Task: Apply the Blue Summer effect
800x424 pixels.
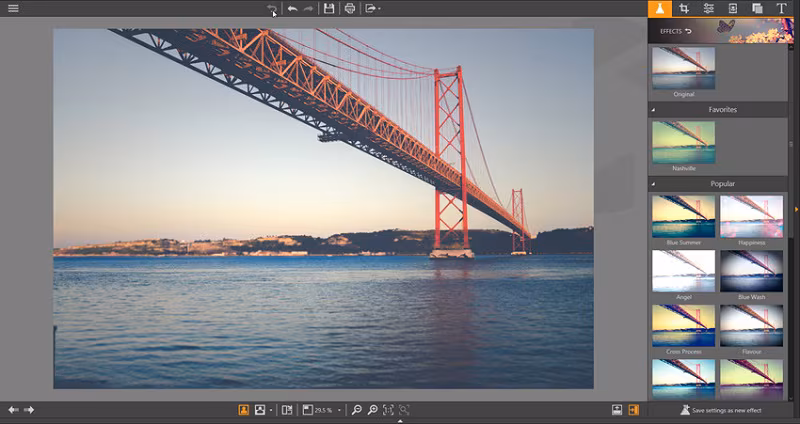Action: [683, 216]
